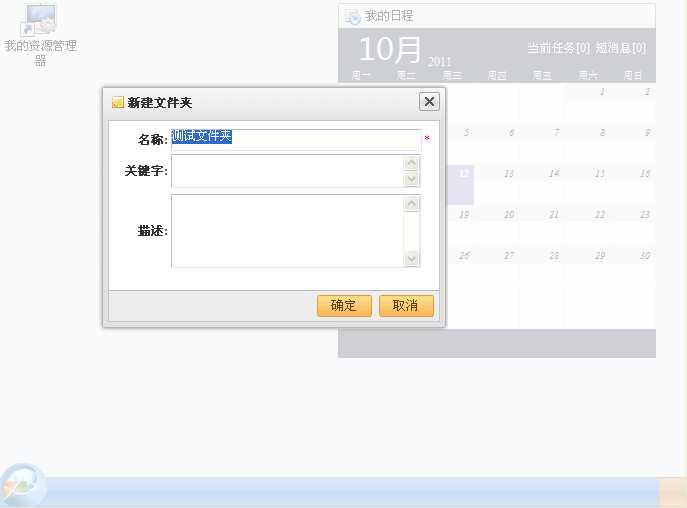The width and height of the screenshot is (687, 508).
Task: Select highlighted day 12 in calendar
Action: tap(460, 185)
